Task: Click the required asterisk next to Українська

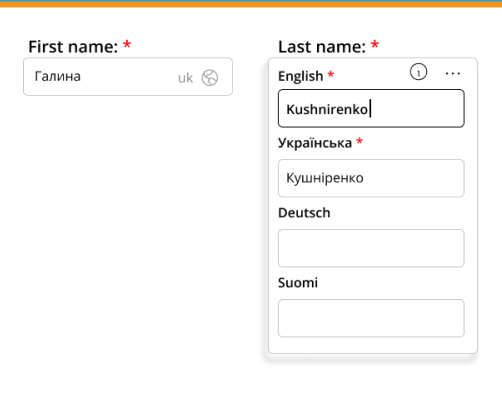Action: (359, 141)
